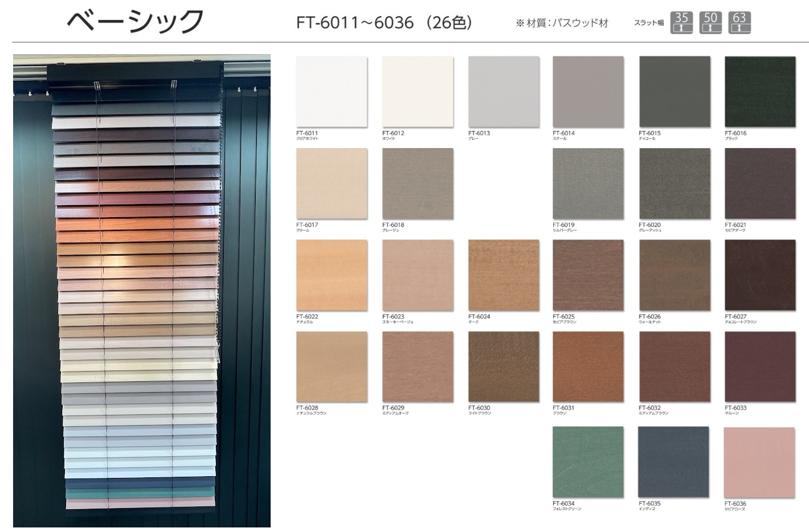Click the FT-6011 code label text

(x=307, y=133)
